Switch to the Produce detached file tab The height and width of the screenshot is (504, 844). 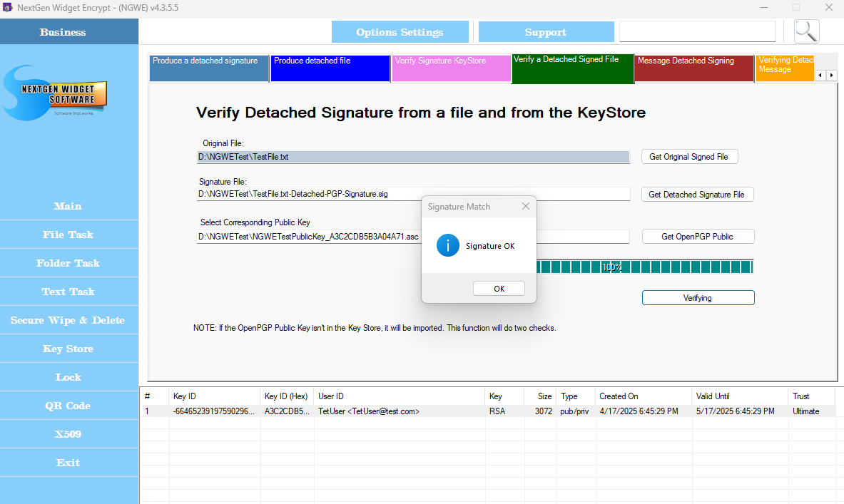pyautogui.click(x=330, y=68)
